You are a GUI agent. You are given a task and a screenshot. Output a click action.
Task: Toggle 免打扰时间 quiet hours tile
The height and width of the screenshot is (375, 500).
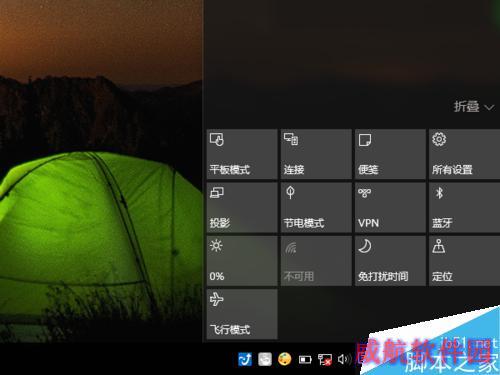pyautogui.click(x=390, y=261)
